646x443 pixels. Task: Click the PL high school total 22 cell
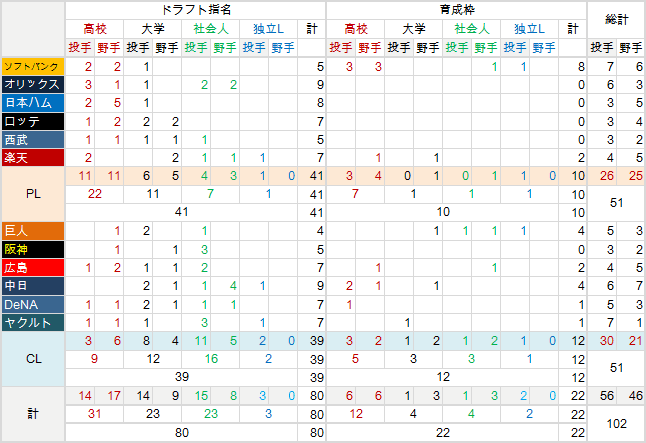click(x=94, y=194)
